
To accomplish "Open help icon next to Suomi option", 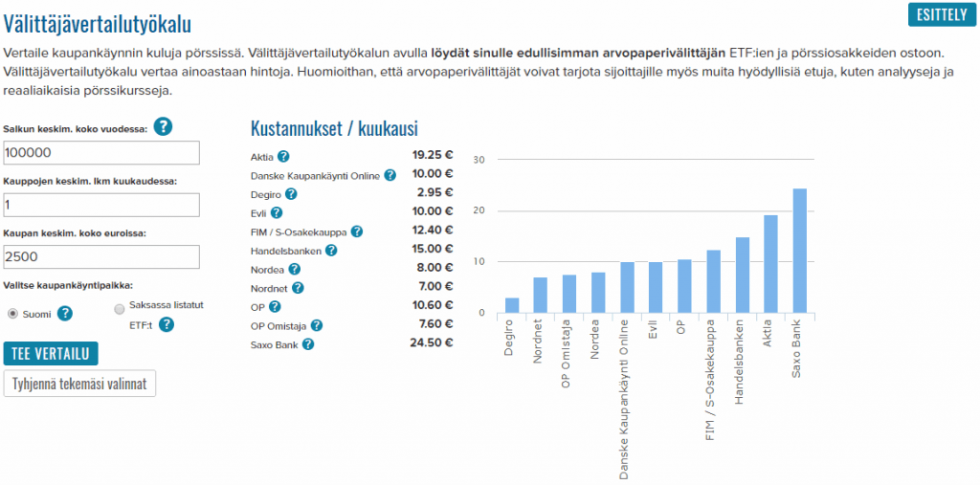I will 65,314.
